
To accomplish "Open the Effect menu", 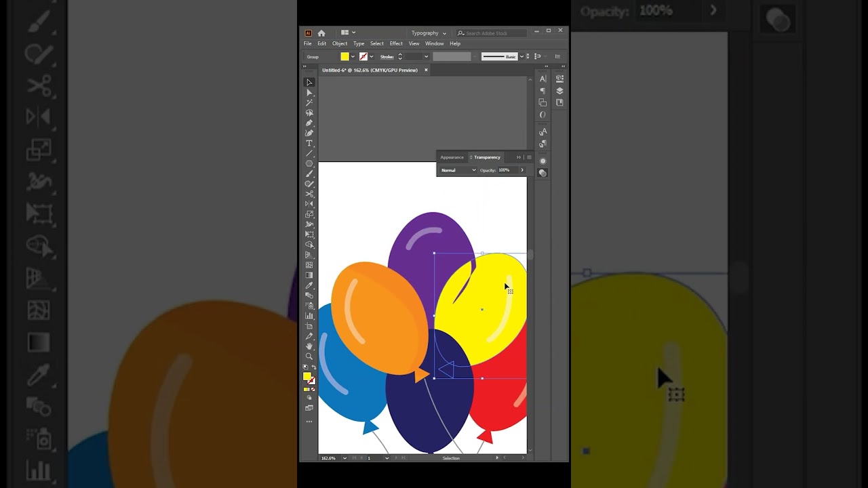I will [x=396, y=43].
